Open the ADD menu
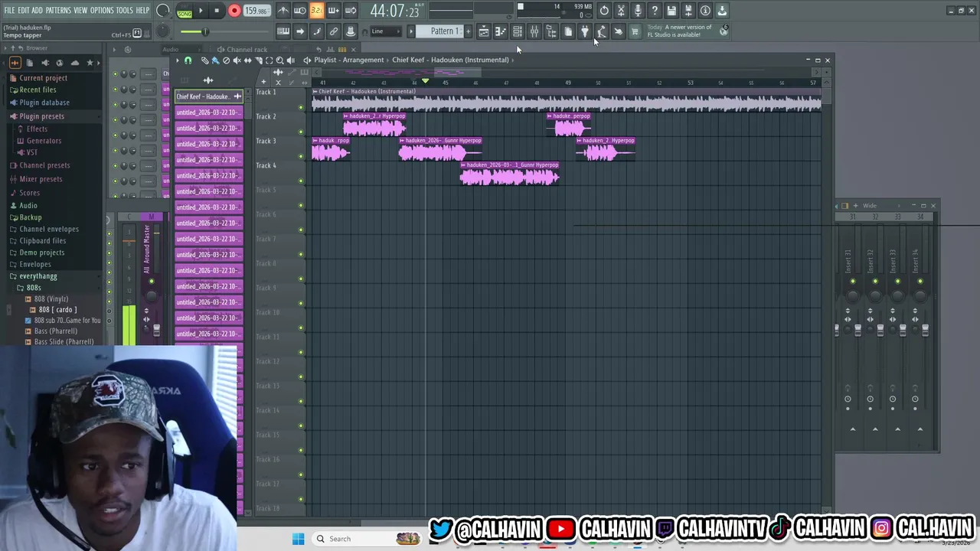The image size is (980, 551). 37,11
